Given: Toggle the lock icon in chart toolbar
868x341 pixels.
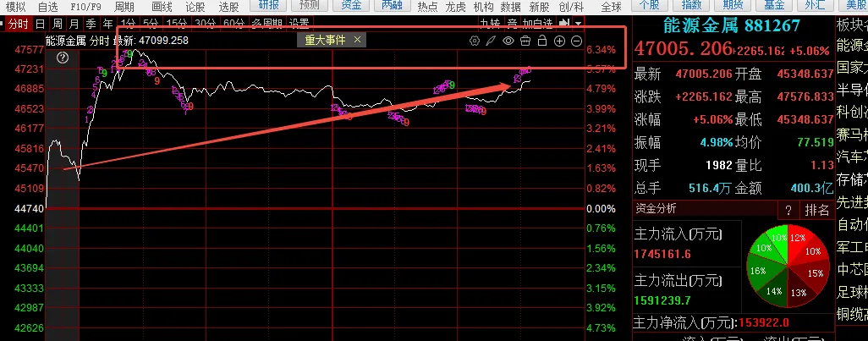Looking at the screenshot, I should pyautogui.click(x=542, y=41).
